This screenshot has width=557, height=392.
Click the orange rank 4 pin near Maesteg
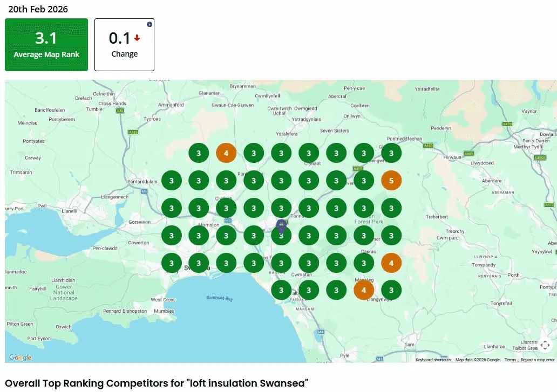pyautogui.click(x=364, y=290)
